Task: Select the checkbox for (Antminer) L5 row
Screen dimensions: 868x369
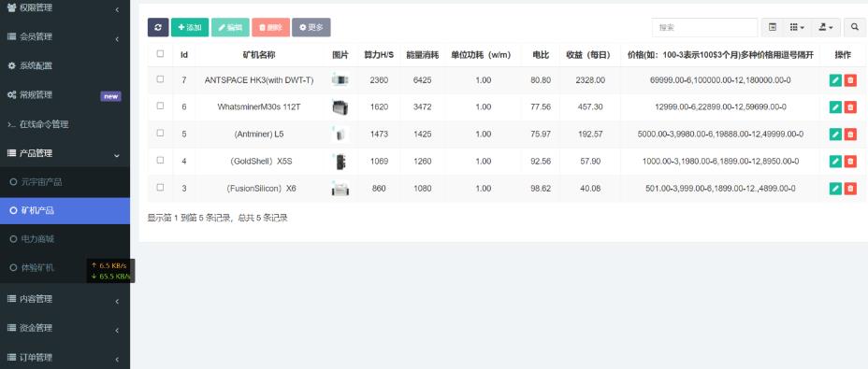Action: (160, 133)
